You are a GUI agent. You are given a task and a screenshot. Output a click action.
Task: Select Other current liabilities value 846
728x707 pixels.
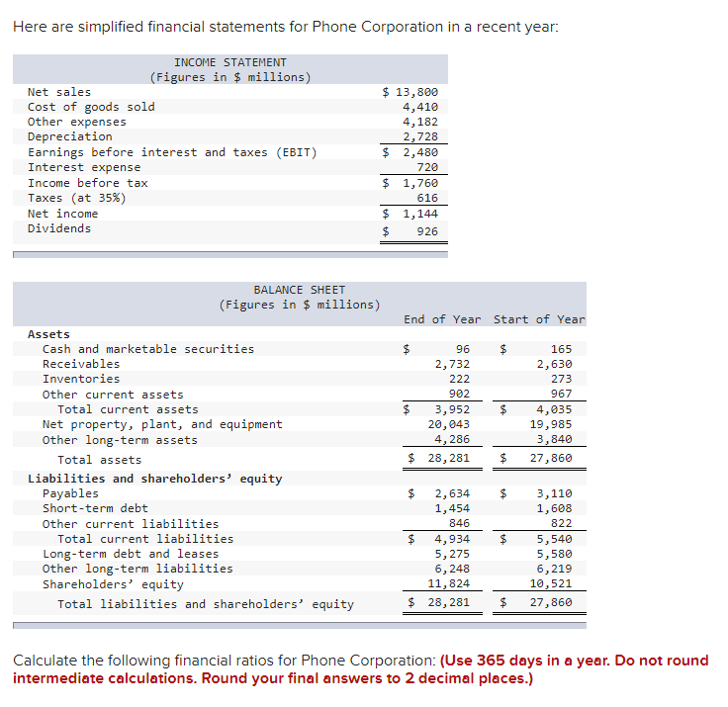pos(459,523)
